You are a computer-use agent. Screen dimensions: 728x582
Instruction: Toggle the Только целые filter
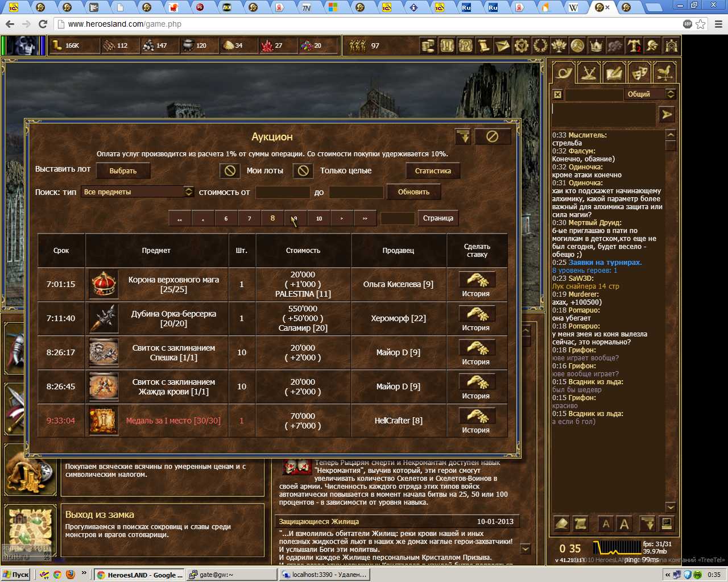coord(303,171)
